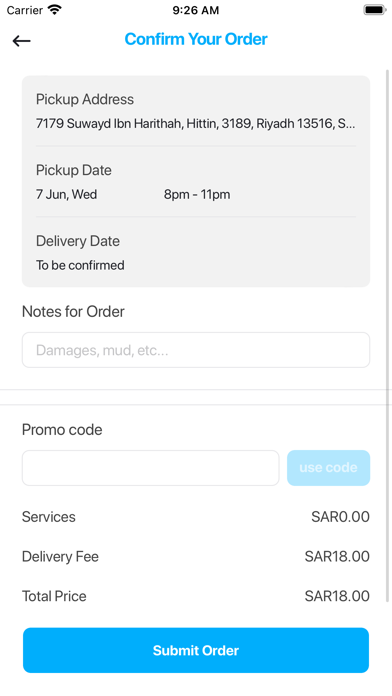Viewport: 392px width, 696px height.
Task: Click the 9:26 AM clock
Action: [196, 10]
